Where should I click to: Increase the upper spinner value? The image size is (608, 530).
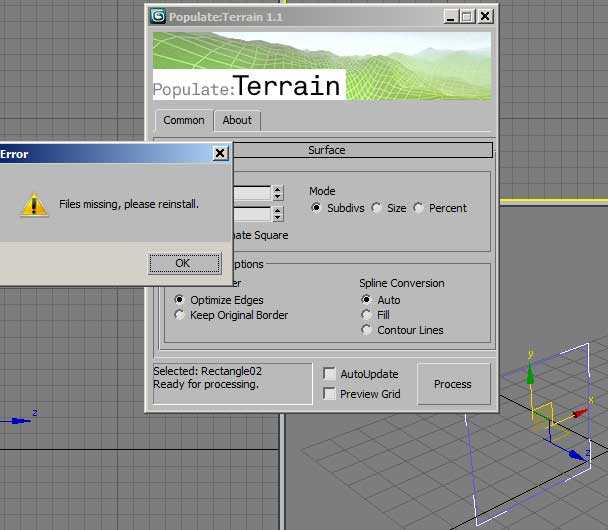pos(277,189)
